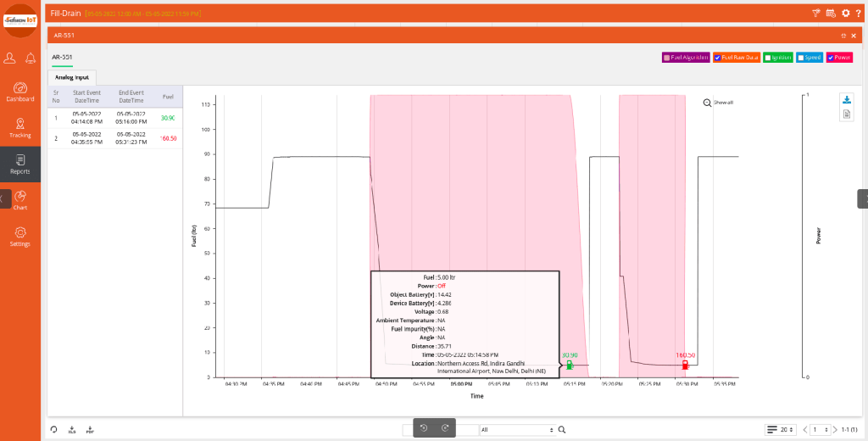This screenshot has width=868, height=441.
Task: Click the red drain marker 160.50
Action: point(685,365)
